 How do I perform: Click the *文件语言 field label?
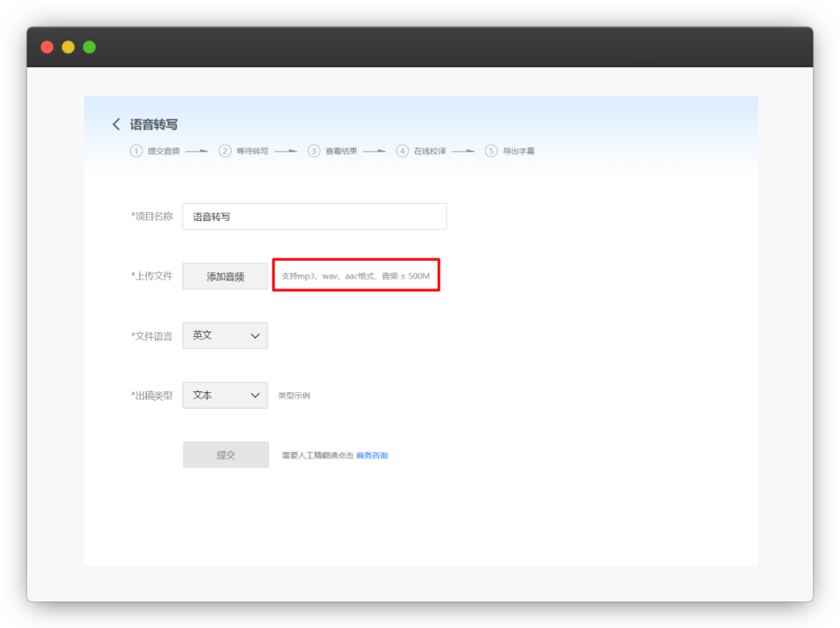pos(152,336)
